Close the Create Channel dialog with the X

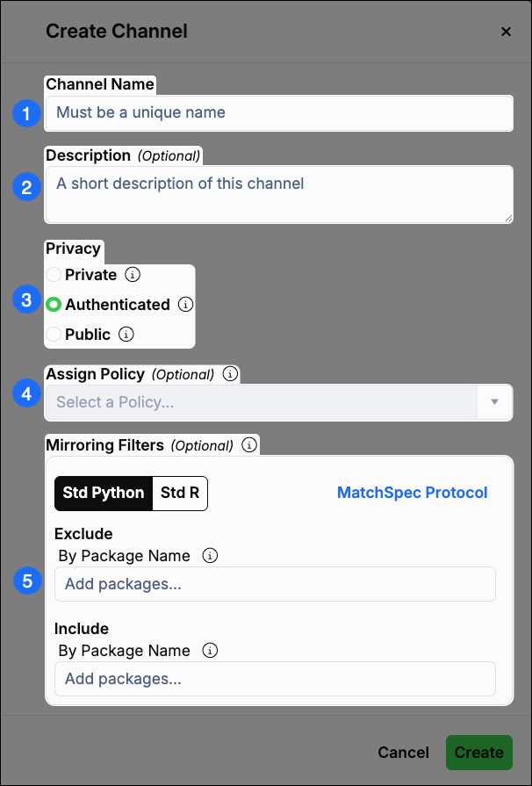[x=507, y=31]
